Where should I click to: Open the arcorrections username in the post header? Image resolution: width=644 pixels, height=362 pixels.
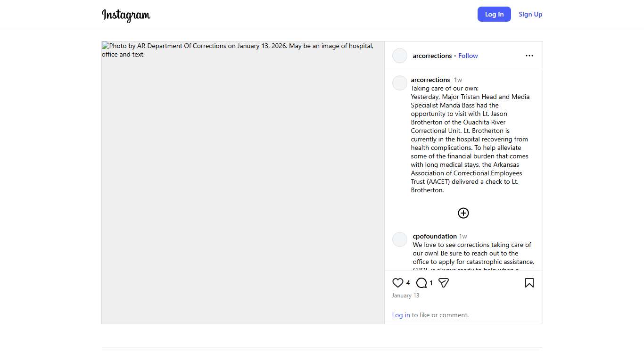pos(432,56)
